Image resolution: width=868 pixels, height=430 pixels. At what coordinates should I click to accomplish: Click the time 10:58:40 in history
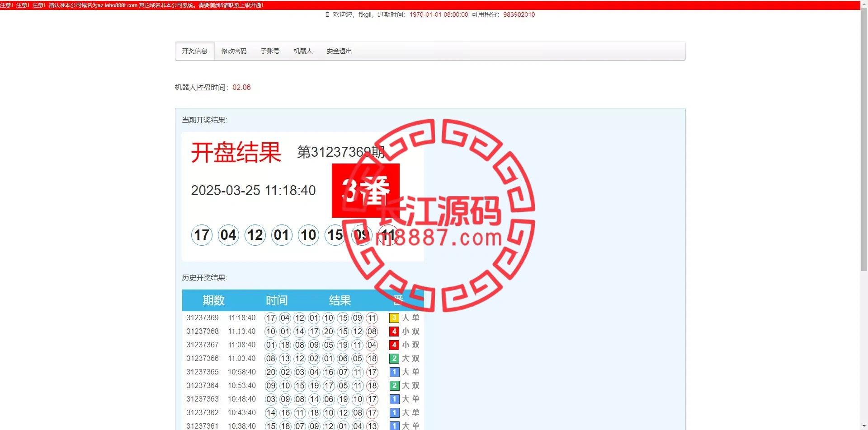point(242,372)
